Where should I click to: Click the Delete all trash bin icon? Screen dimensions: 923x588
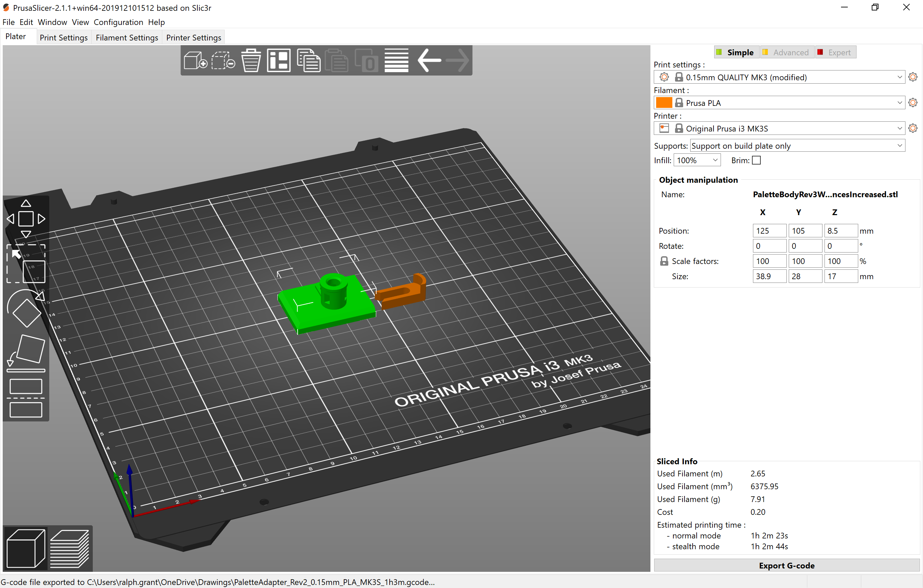tap(251, 60)
